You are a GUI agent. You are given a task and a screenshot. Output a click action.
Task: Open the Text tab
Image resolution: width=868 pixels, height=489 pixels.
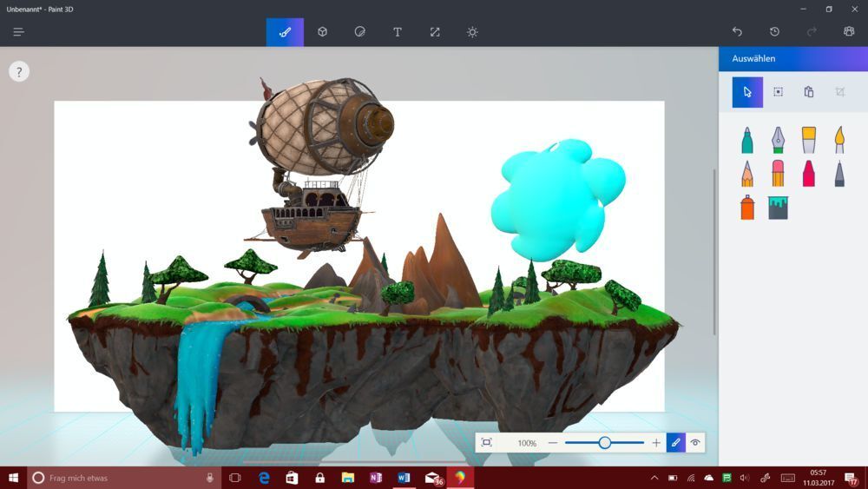(x=398, y=32)
